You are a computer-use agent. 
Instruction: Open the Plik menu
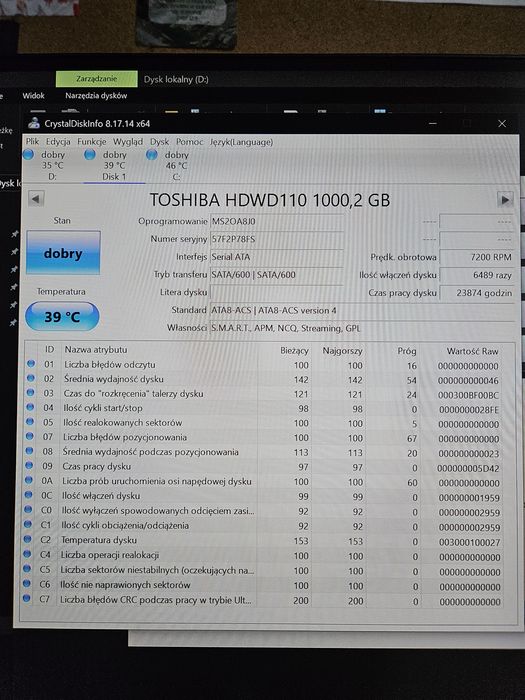point(32,142)
